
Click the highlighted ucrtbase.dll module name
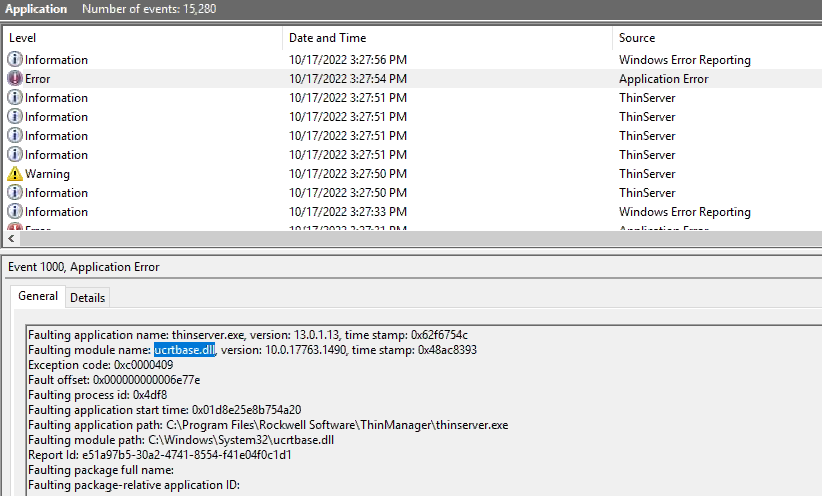tap(184, 350)
